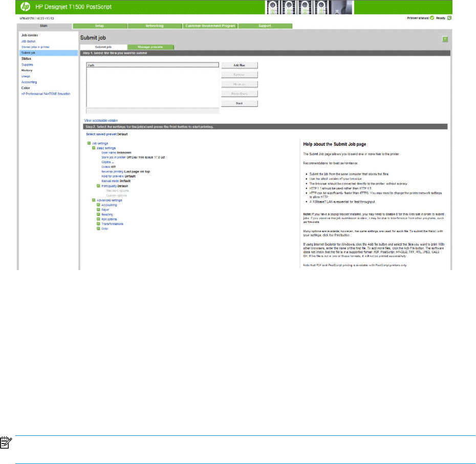Viewport: 476px width, 464px height.
Task: Click the file Path list box
Action: click(153, 87)
